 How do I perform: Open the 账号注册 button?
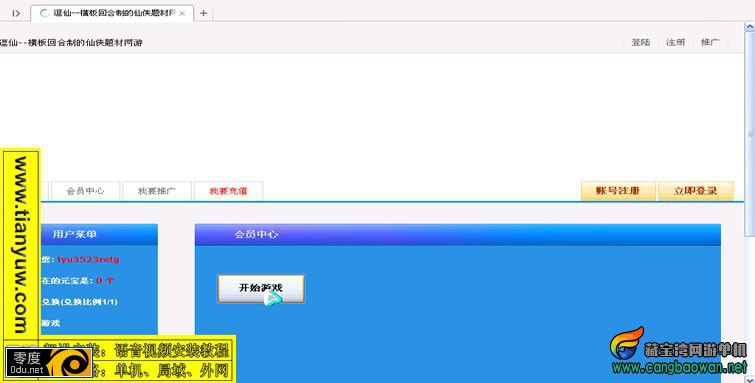[618, 191]
